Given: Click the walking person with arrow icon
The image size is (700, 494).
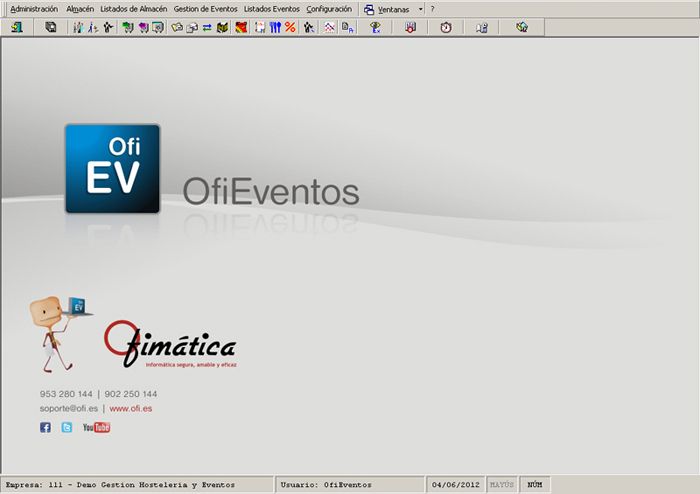Looking at the screenshot, I should [x=93, y=28].
